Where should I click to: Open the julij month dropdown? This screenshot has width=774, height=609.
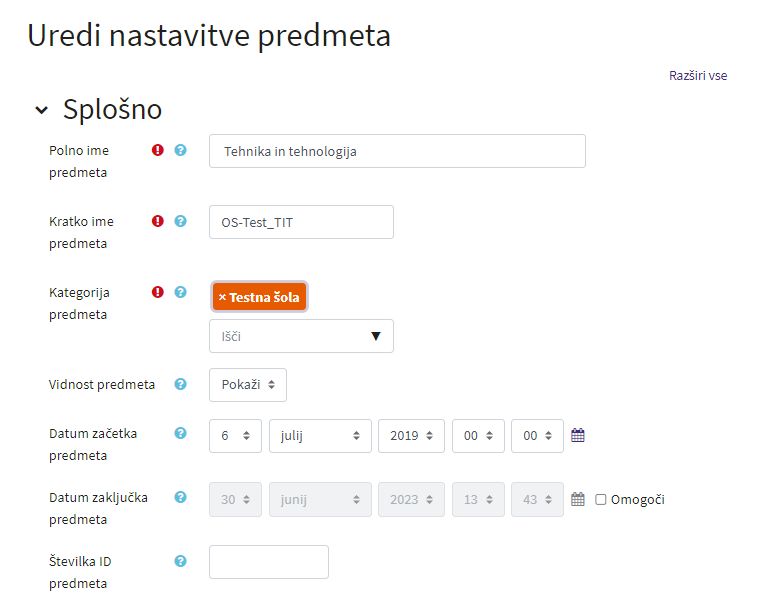tap(320, 436)
